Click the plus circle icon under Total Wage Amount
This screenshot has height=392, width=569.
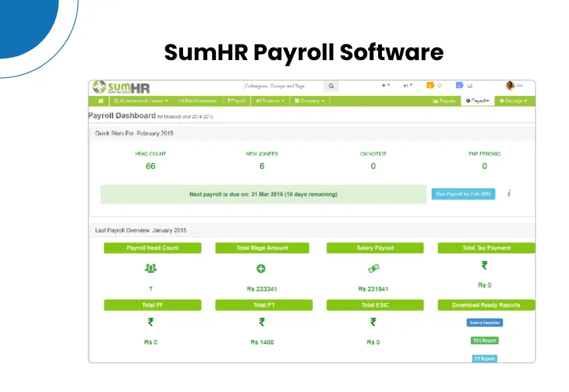(x=261, y=269)
